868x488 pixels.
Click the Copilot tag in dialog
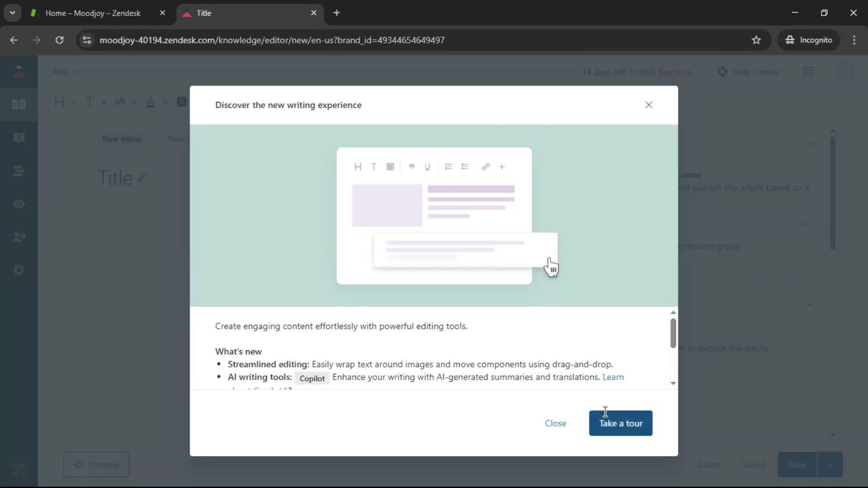point(312,378)
